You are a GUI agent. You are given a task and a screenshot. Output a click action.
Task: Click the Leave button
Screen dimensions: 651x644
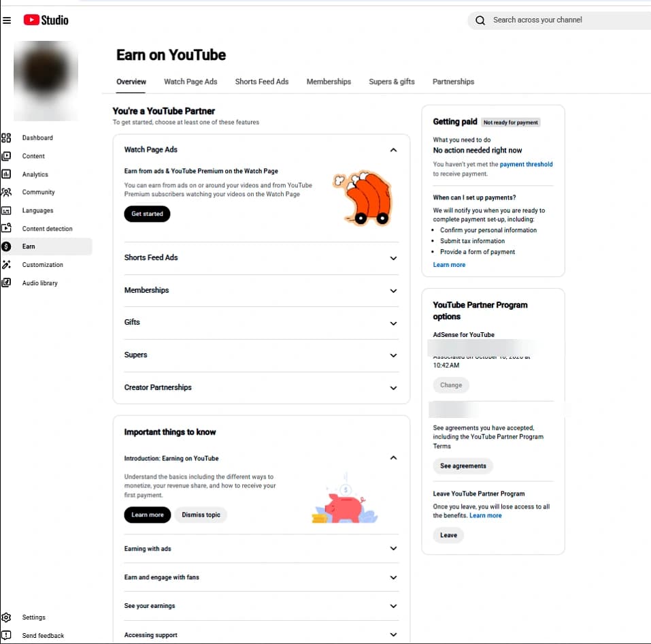pos(448,535)
